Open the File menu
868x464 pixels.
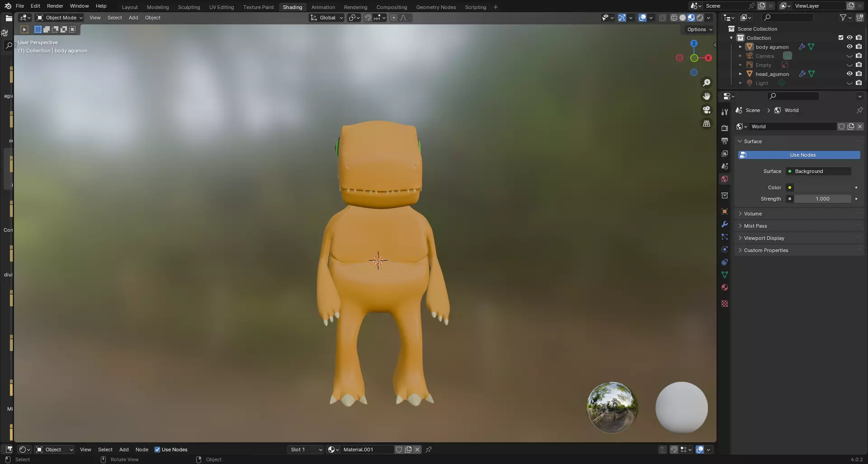(x=19, y=6)
